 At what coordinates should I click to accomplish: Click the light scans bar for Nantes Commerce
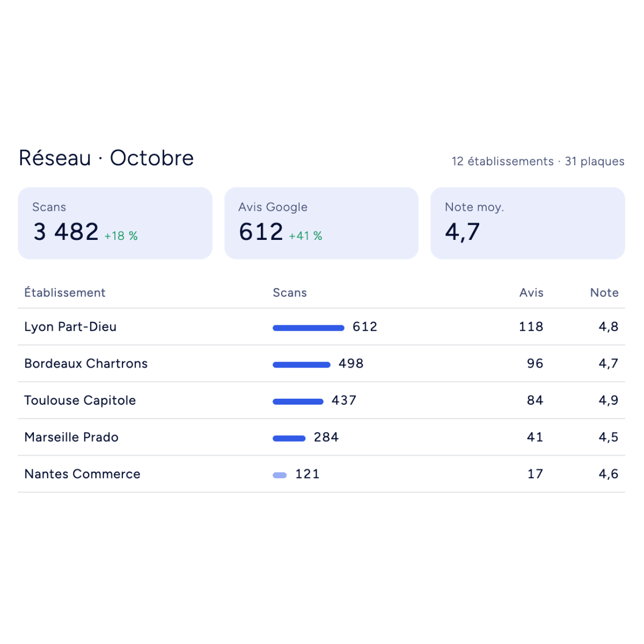[280, 475]
